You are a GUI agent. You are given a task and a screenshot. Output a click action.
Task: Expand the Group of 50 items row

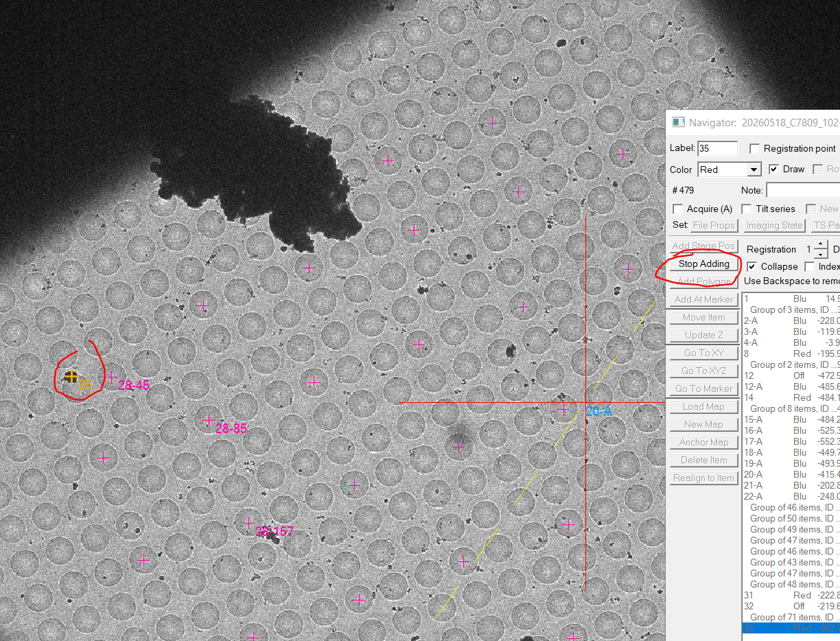pos(791,518)
